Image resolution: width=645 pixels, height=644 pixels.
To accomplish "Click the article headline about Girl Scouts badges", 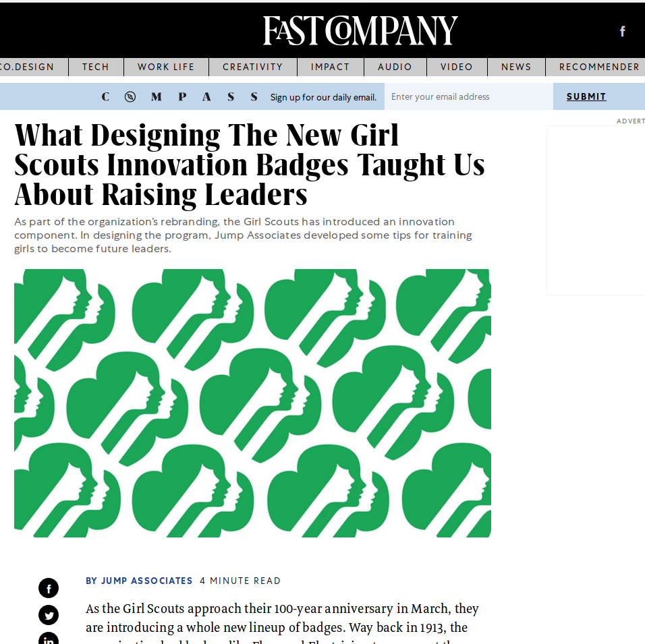I will point(250,165).
